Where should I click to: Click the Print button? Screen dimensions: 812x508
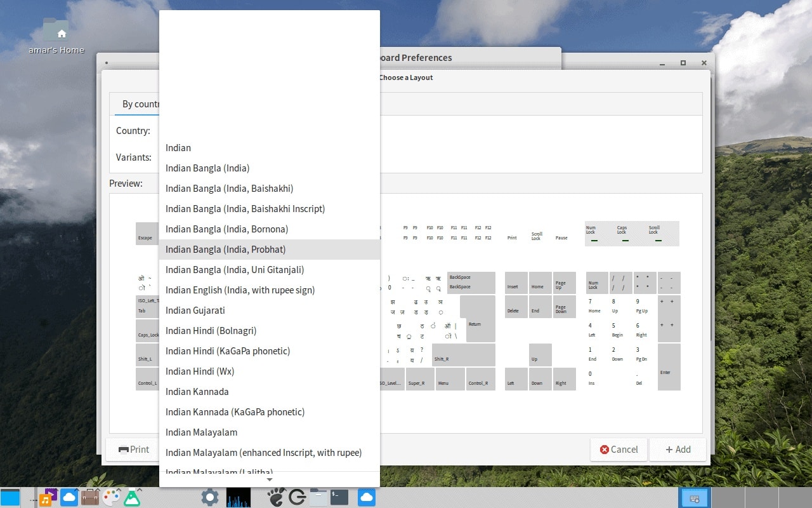[134, 450]
